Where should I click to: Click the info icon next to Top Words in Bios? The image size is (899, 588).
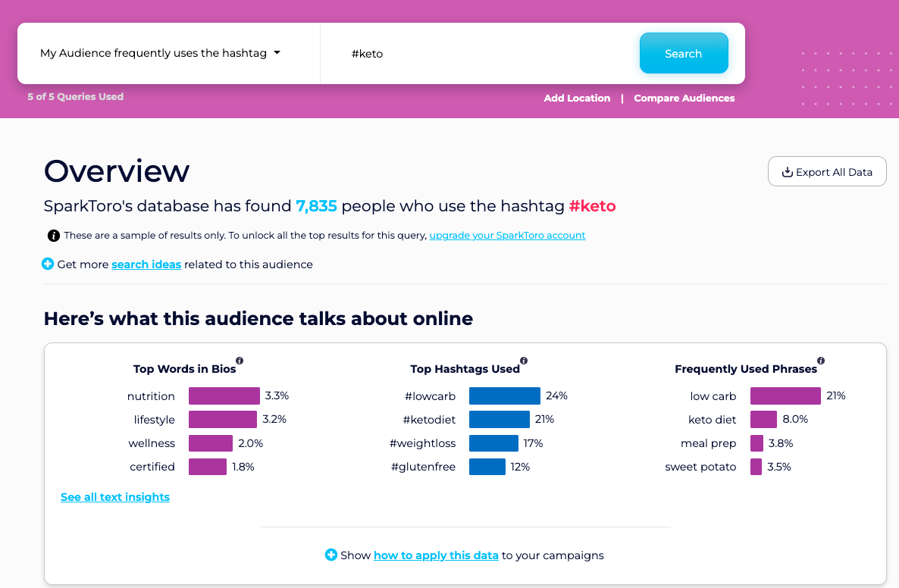[x=240, y=361]
